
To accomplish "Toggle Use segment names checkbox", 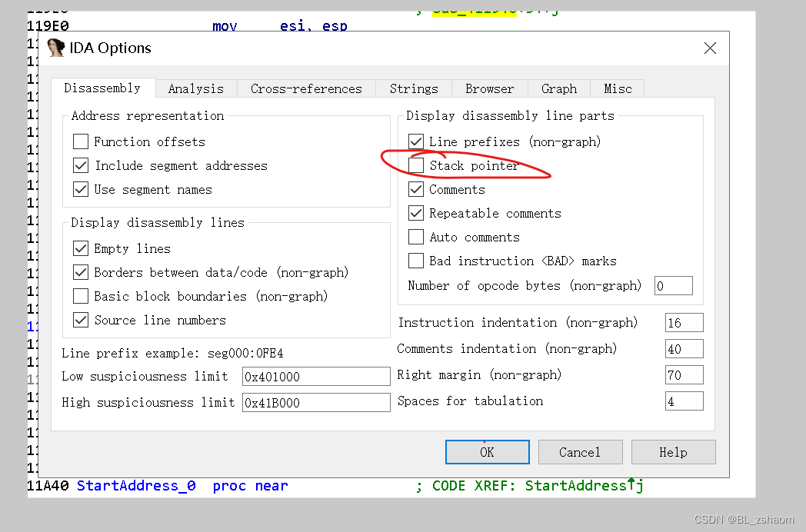I will [81, 189].
